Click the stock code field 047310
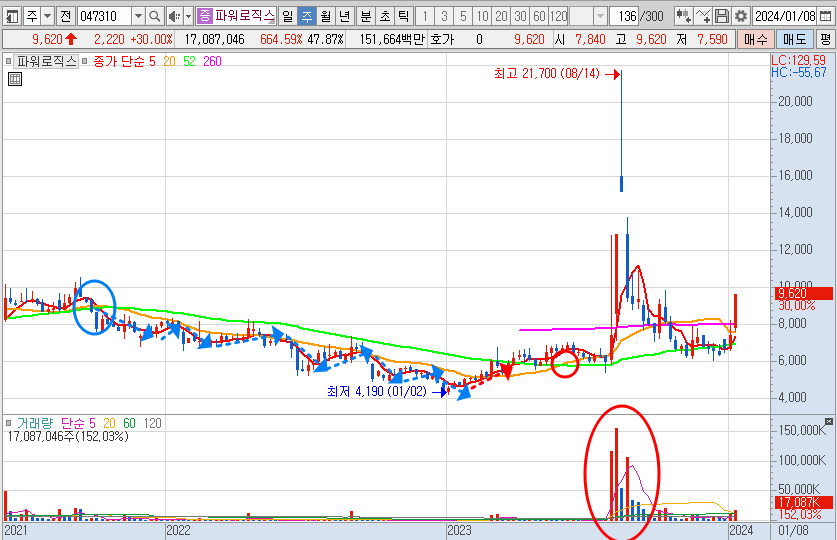This screenshot has height=540, width=837. [x=104, y=16]
